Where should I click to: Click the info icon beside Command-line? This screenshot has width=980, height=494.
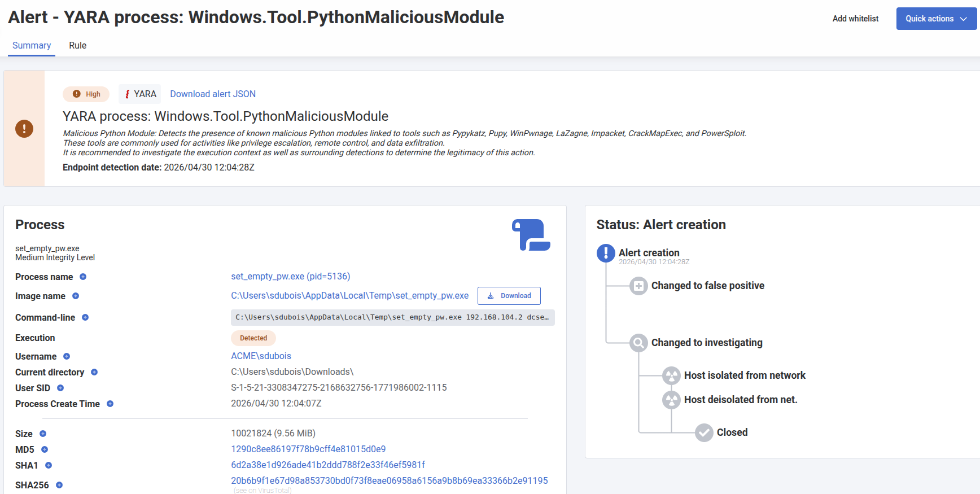[85, 317]
